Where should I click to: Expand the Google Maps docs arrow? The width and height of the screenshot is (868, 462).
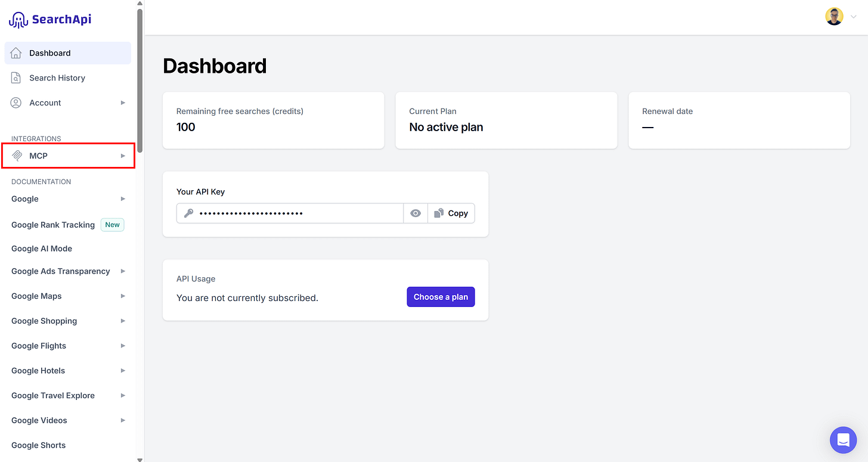coord(123,296)
